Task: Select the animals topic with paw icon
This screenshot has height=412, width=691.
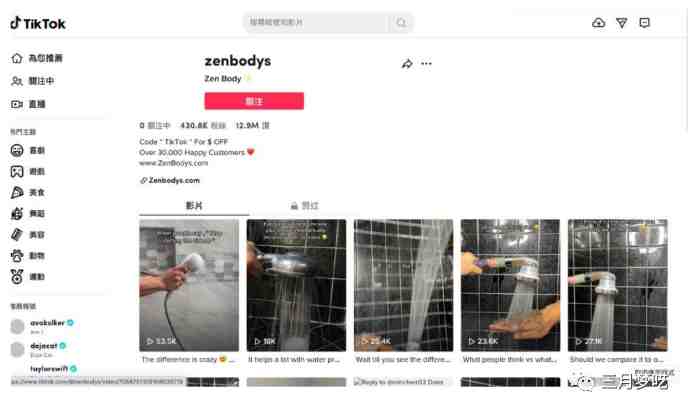Action: click(28, 256)
